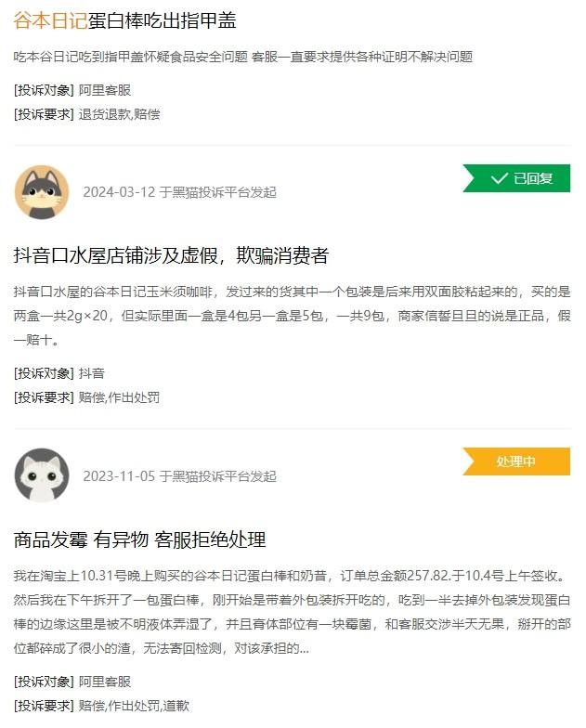
Task: Click 赔偿,作出处罚 demand under 抖音
Action: point(119,397)
